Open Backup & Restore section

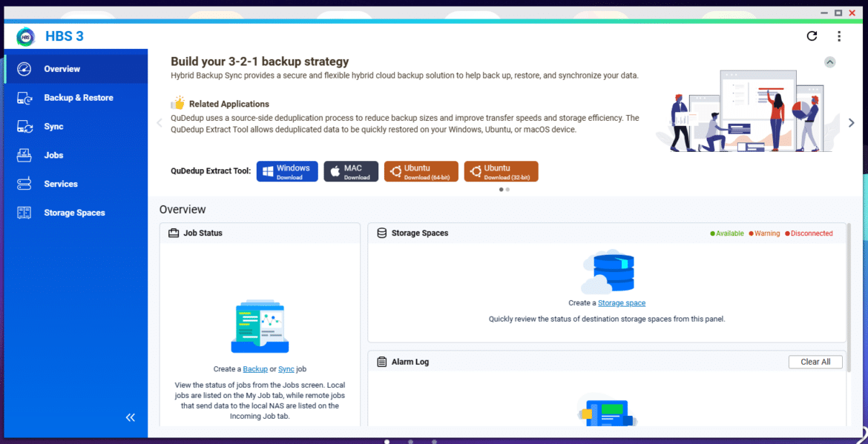[76, 98]
